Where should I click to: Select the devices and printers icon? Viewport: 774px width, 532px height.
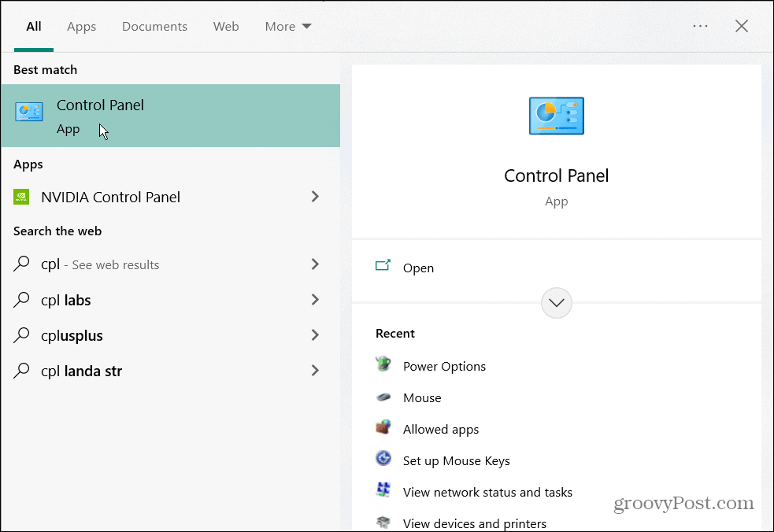(x=383, y=521)
